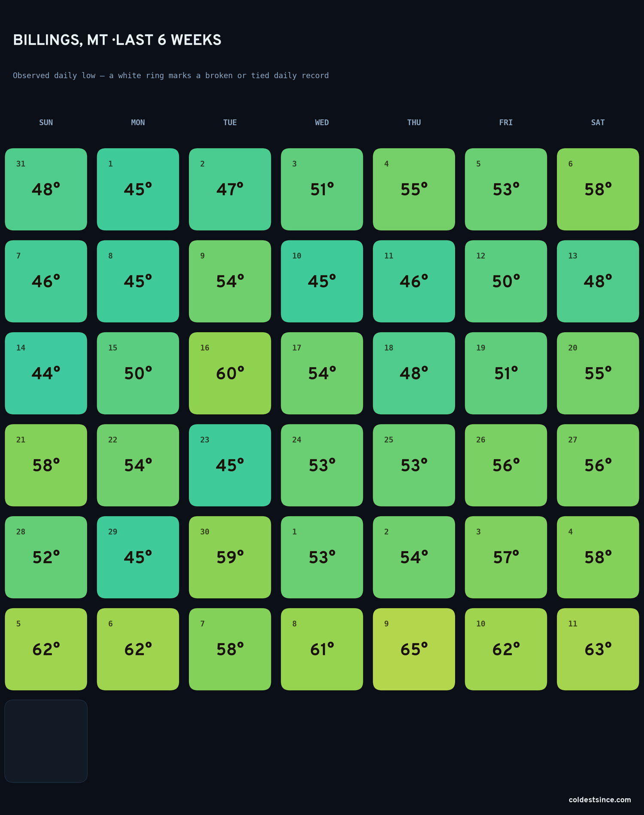This screenshot has width=644, height=815.
Task: Click the day 9 tile showing 65°
Action: (414, 649)
